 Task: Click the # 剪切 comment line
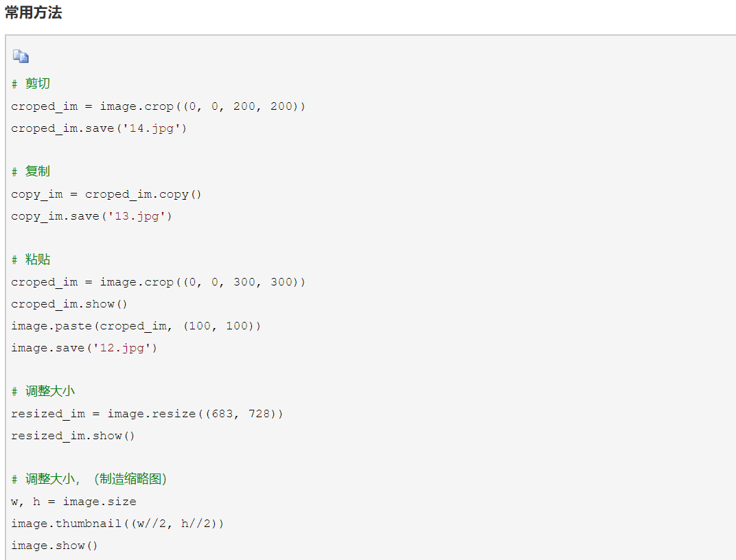click(x=31, y=84)
